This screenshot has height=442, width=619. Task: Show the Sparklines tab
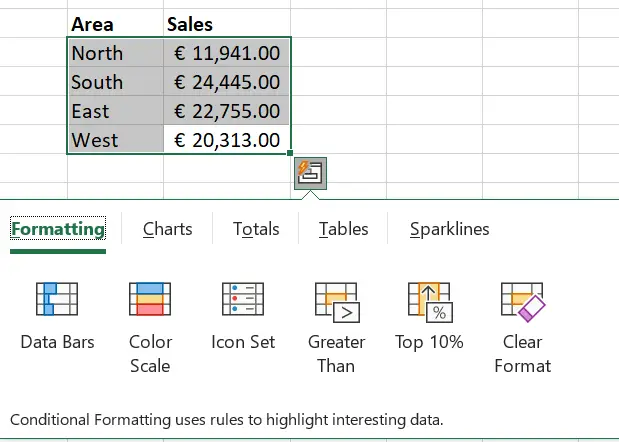[x=450, y=229]
